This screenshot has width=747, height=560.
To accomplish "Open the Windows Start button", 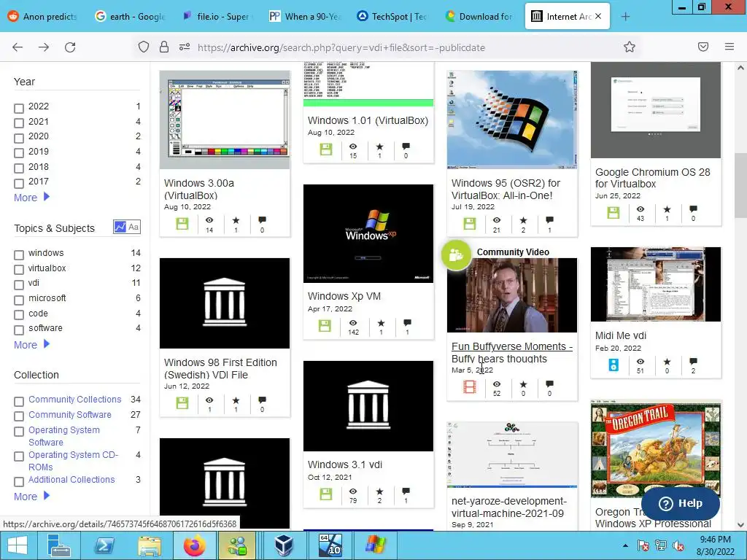I will (x=18, y=545).
